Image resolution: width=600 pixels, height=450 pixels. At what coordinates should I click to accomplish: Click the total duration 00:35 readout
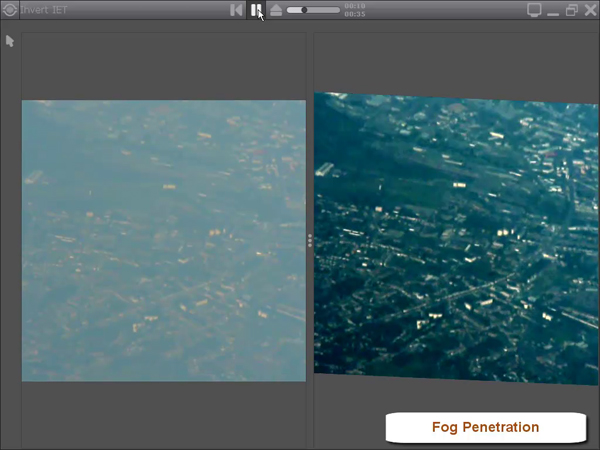click(354, 15)
